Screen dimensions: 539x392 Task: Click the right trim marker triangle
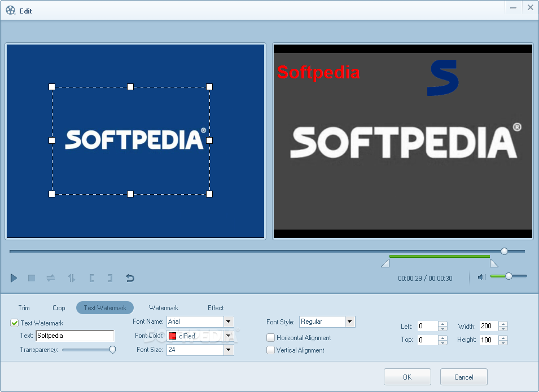(x=494, y=263)
